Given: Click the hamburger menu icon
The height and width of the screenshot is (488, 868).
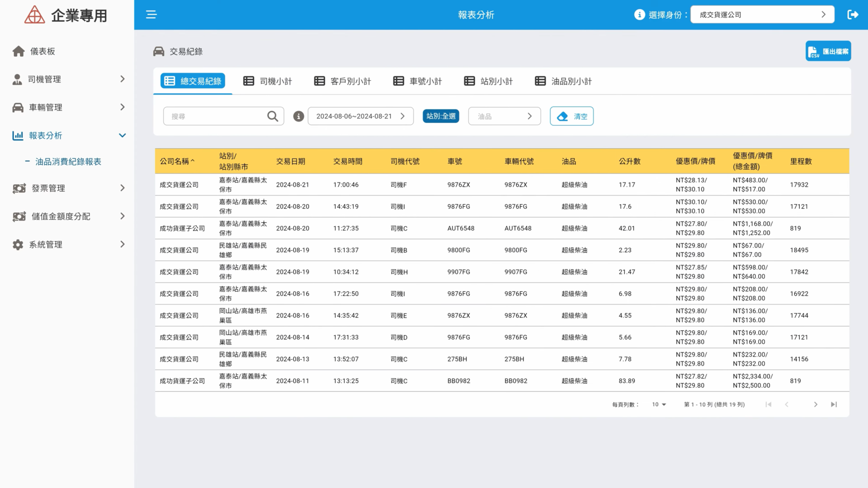Looking at the screenshot, I should (x=151, y=14).
